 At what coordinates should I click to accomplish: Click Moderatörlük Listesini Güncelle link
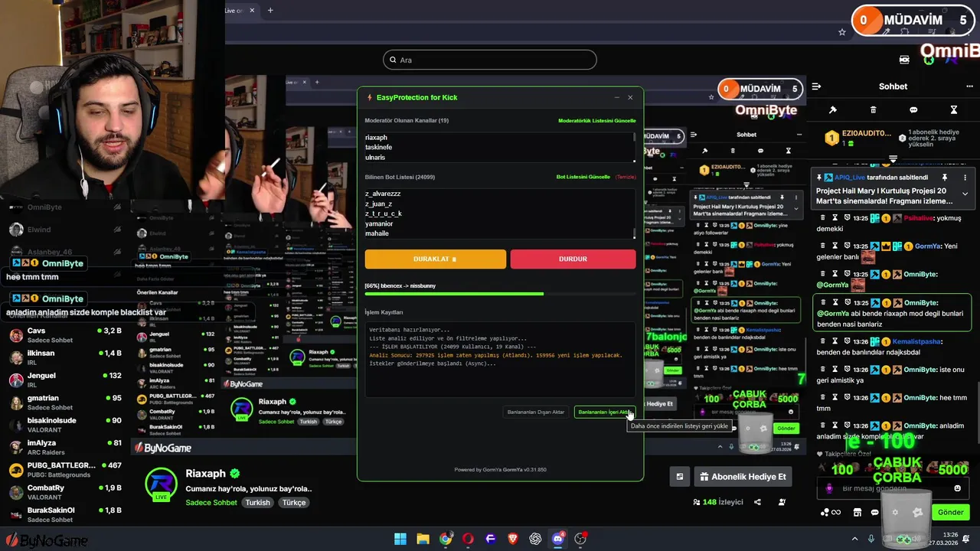pos(597,120)
